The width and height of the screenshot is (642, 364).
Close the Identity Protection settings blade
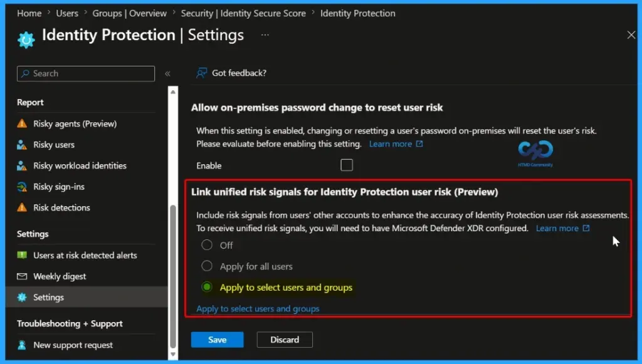coord(631,35)
